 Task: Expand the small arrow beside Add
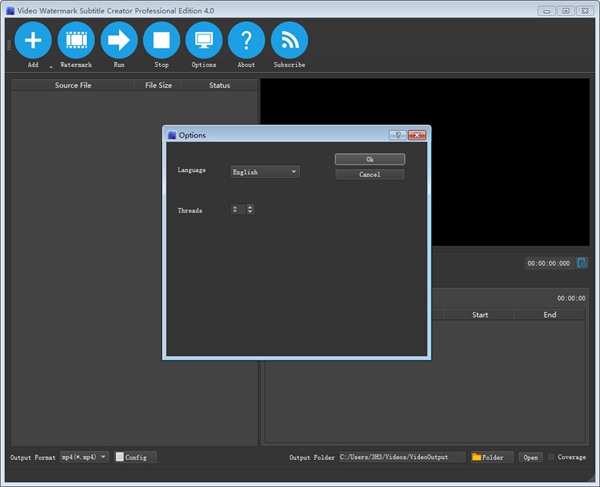click(x=51, y=67)
